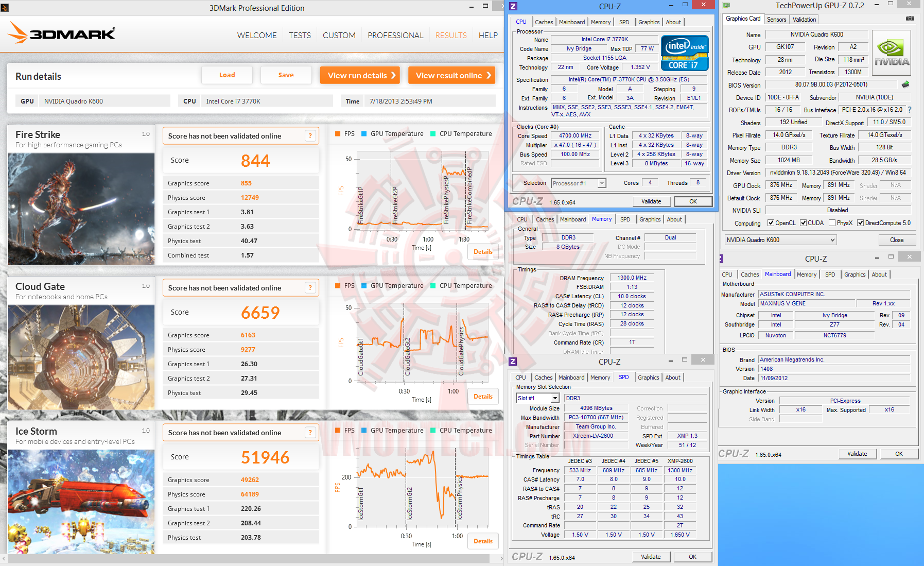Click Validate in the CPU-Z processor window
Viewport: 924px width, 566px height.
[x=651, y=201]
